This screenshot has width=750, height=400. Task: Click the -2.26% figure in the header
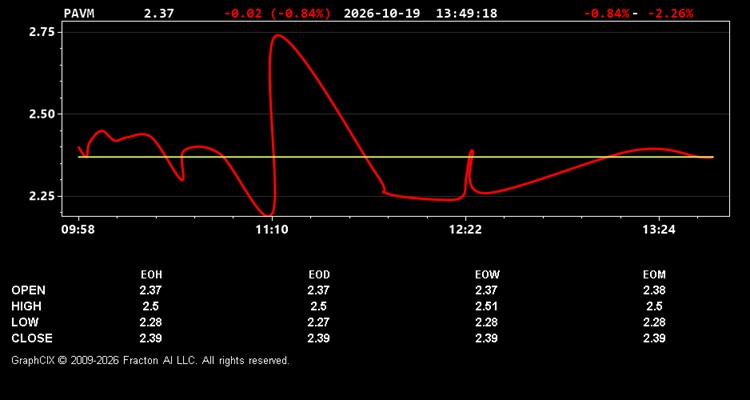coord(670,13)
